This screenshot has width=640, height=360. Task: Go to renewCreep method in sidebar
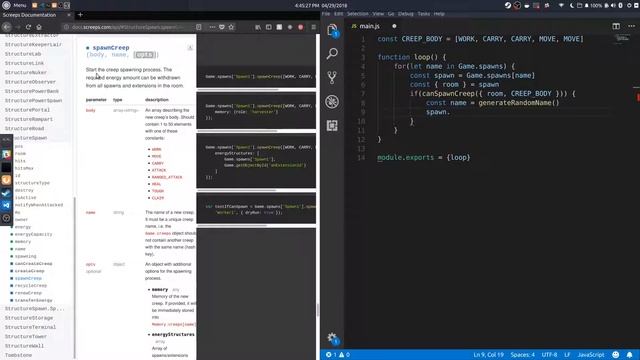(28, 293)
